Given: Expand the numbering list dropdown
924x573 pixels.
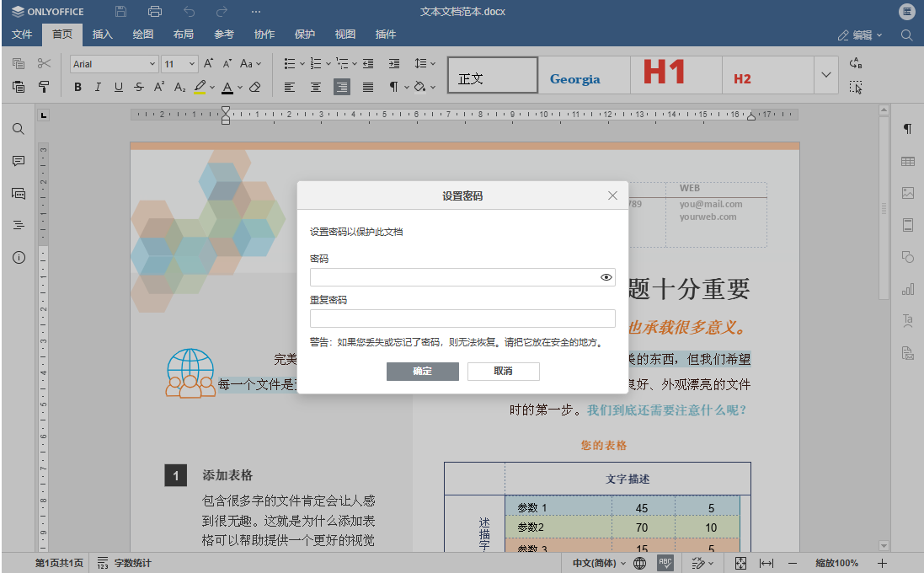Looking at the screenshot, I should (x=328, y=64).
